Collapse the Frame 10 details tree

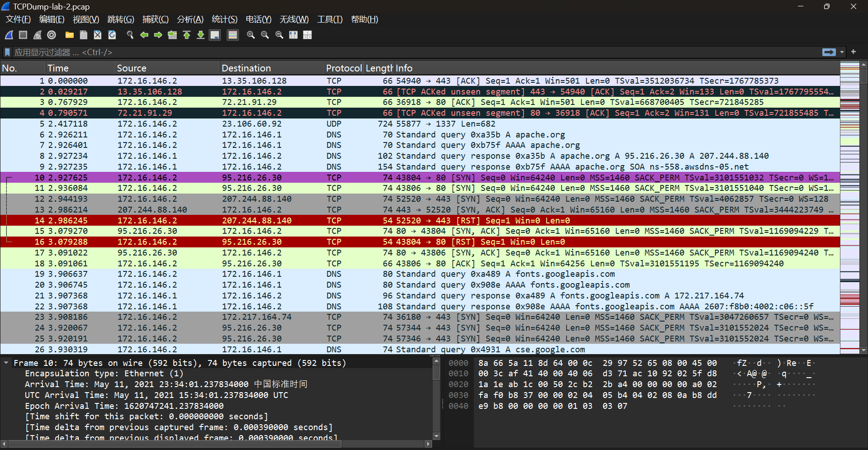(x=6, y=363)
